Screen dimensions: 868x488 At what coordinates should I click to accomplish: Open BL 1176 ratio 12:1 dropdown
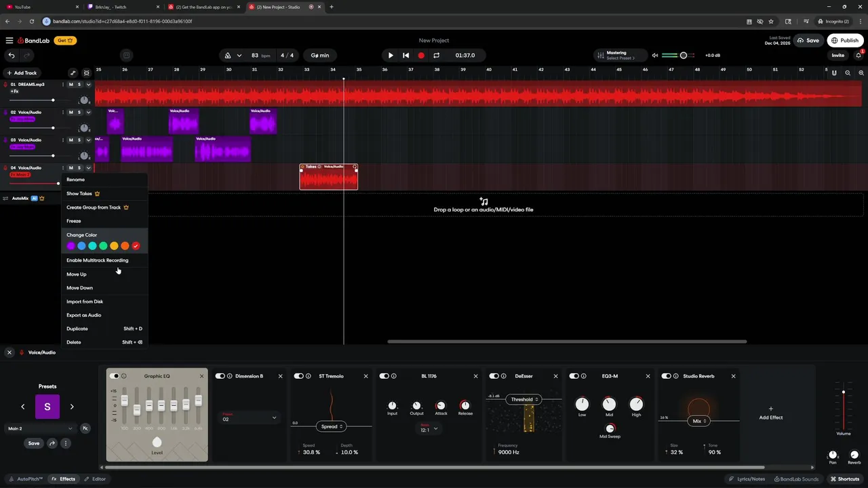point(427,428)
